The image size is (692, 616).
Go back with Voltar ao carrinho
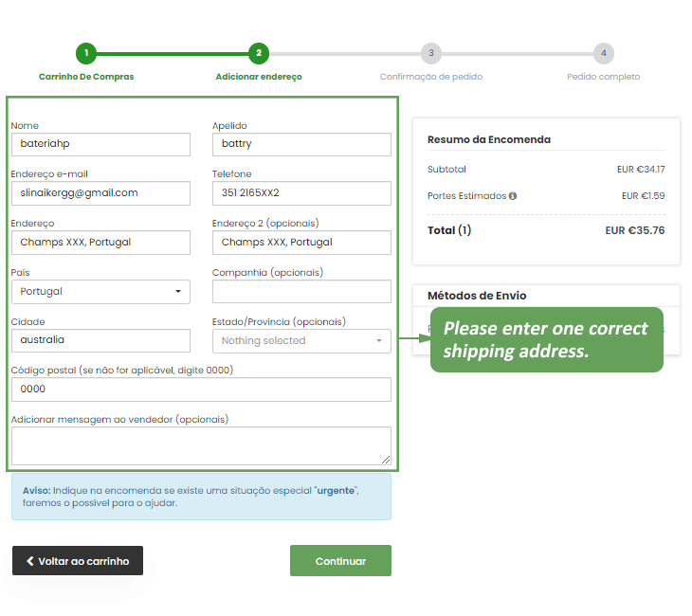78,561
